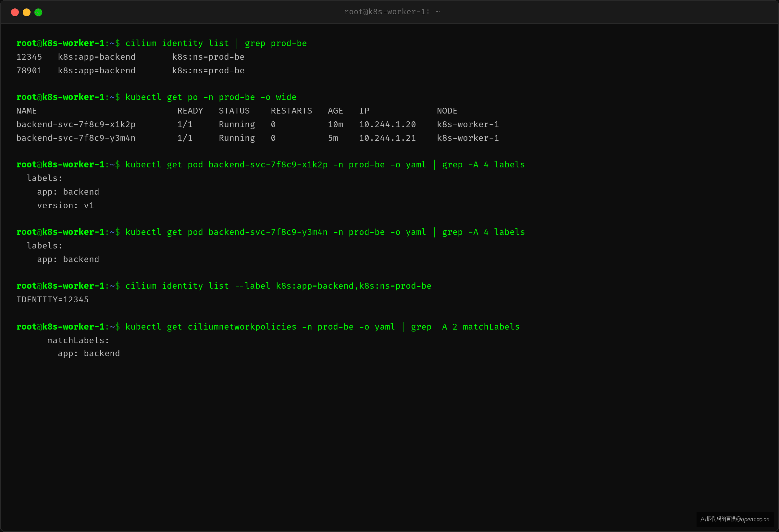Click identity number 12345 in the first output row

(x=29, y=57)
